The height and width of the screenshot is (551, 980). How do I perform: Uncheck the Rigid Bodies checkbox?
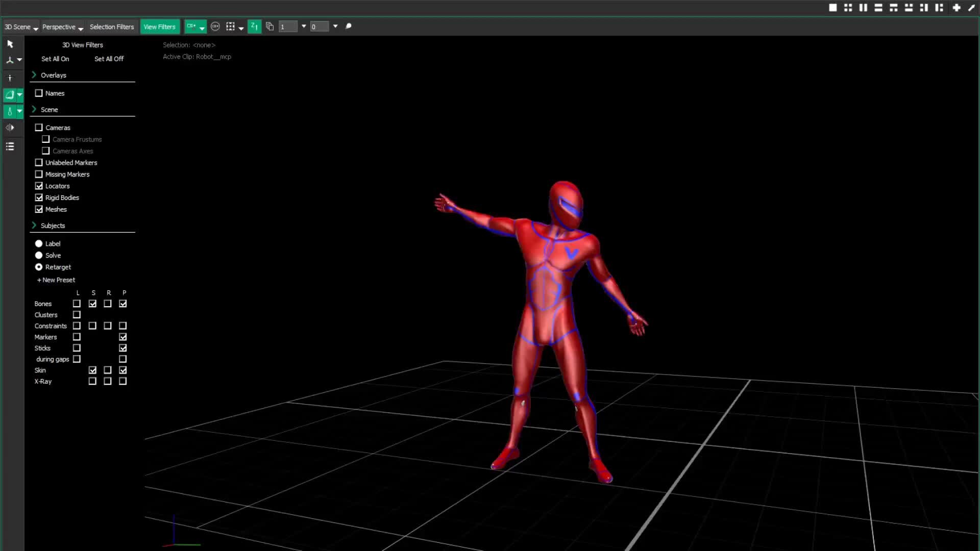[39, 197]
